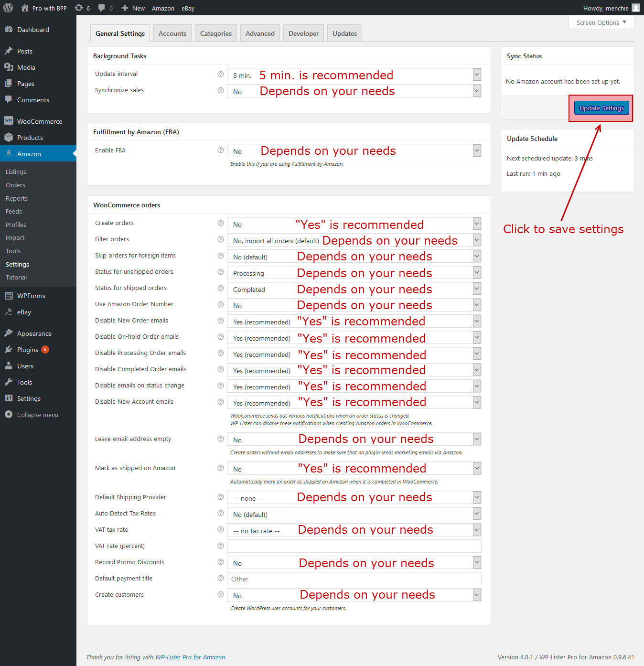
Task: Click the Amazon icon in sidebar
Action: coord(9,153)
